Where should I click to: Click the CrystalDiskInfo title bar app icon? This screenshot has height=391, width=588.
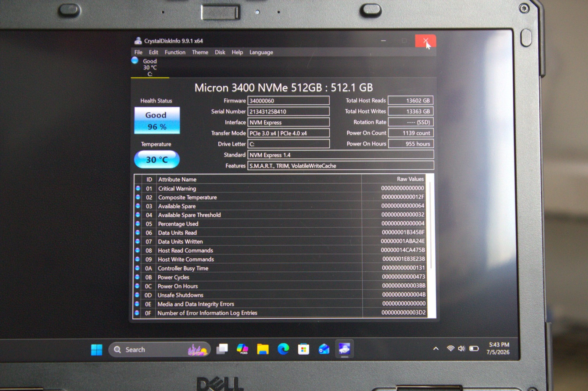pos(138,40)
